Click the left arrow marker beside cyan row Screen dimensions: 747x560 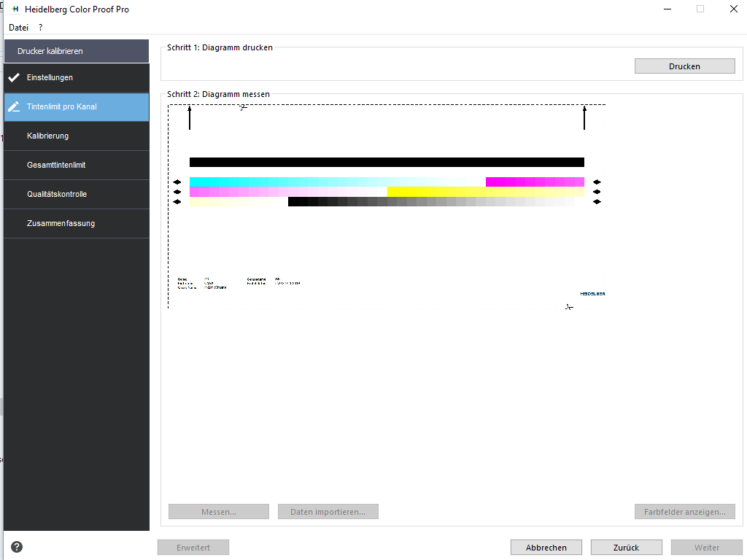177,182
